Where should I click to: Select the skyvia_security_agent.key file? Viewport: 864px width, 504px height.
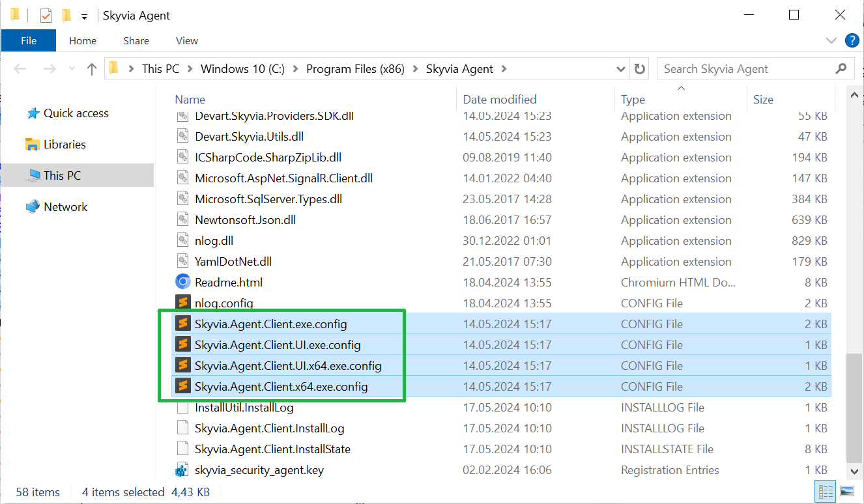tap(261, 469)
